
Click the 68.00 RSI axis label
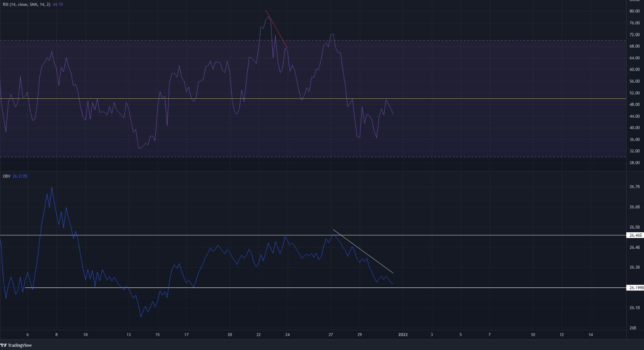click(x=634, y=46)
